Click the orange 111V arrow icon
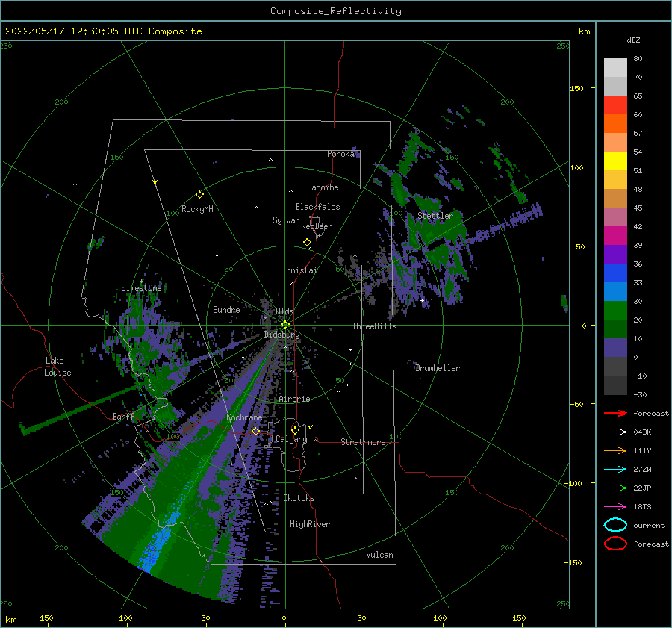This screenshot has height=628, width=672. pyautogui.click(x=615, y=450)
